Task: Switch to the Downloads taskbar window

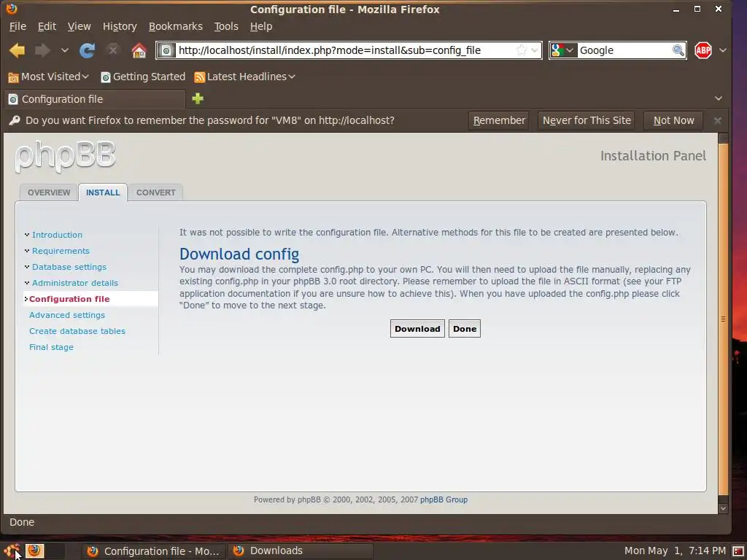Action: tap(300, 551)
